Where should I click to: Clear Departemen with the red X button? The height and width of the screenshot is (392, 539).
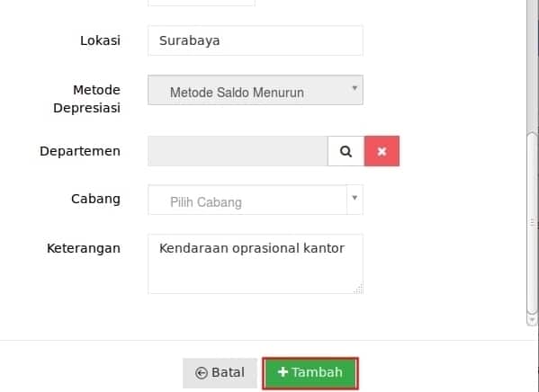(382, 151)
